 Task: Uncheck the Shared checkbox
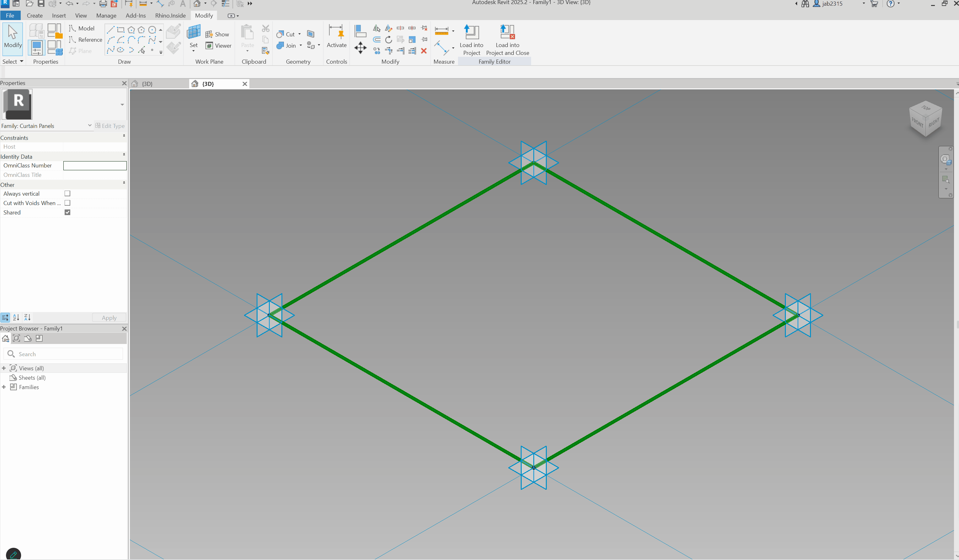pos(67,212)
